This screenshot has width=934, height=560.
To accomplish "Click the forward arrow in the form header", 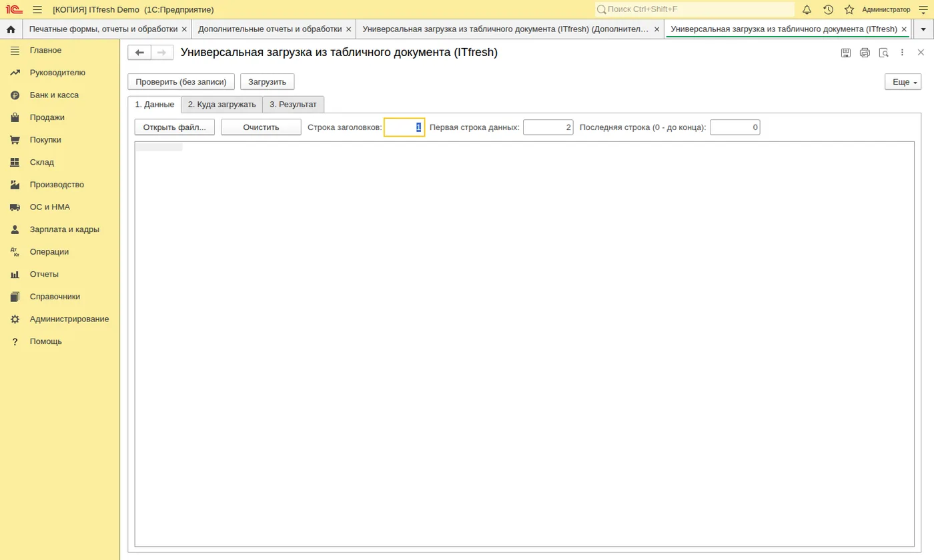I will [x=162, y=53].
